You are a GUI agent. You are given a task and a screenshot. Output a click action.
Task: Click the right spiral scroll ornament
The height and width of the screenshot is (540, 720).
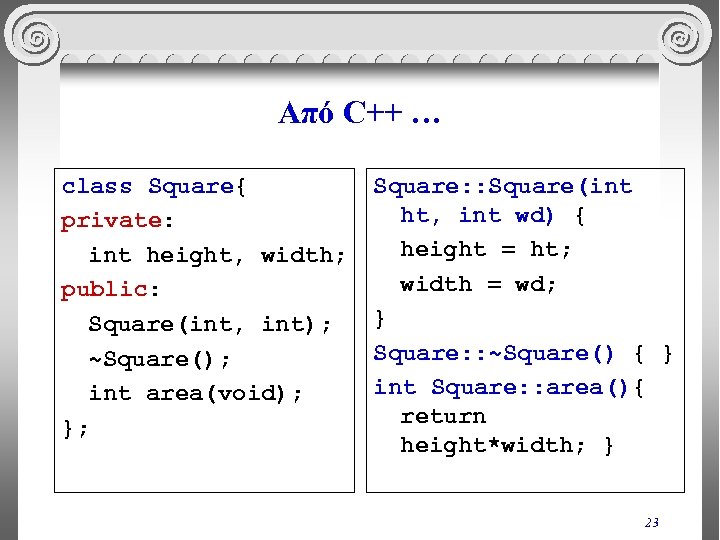(683, 39)
